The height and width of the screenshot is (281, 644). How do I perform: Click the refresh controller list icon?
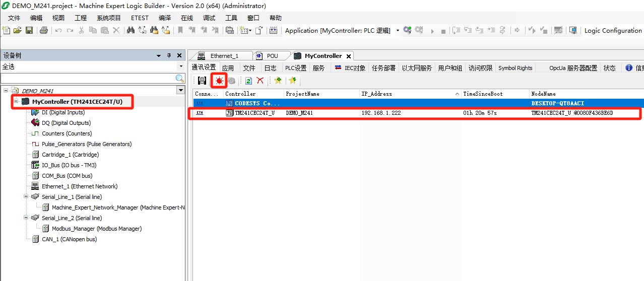click(248, 81)
